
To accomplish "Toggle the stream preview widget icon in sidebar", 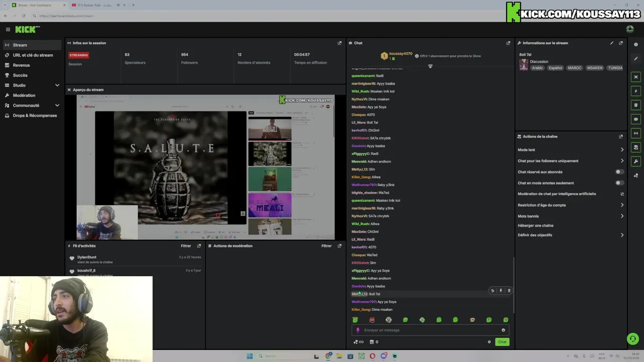I will (636, 77).
